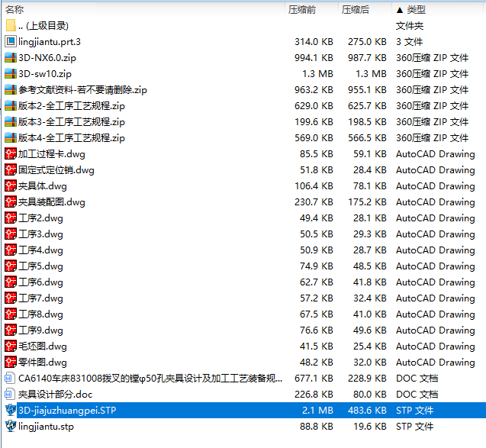Click the 3D-sw10.zip archive icon
Screen dimensions: 486x448
point(11,74)
